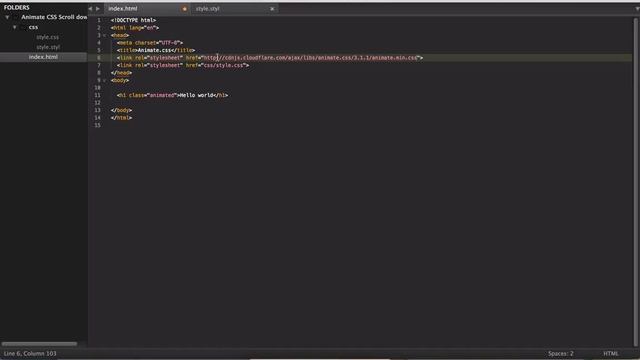Click line number 11 in the gutter
This screenshot has height=360, width=640.
click(97, 95)
